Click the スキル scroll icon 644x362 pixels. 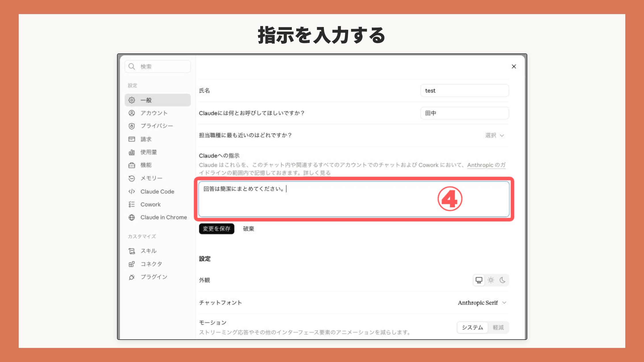pos(132,251)
